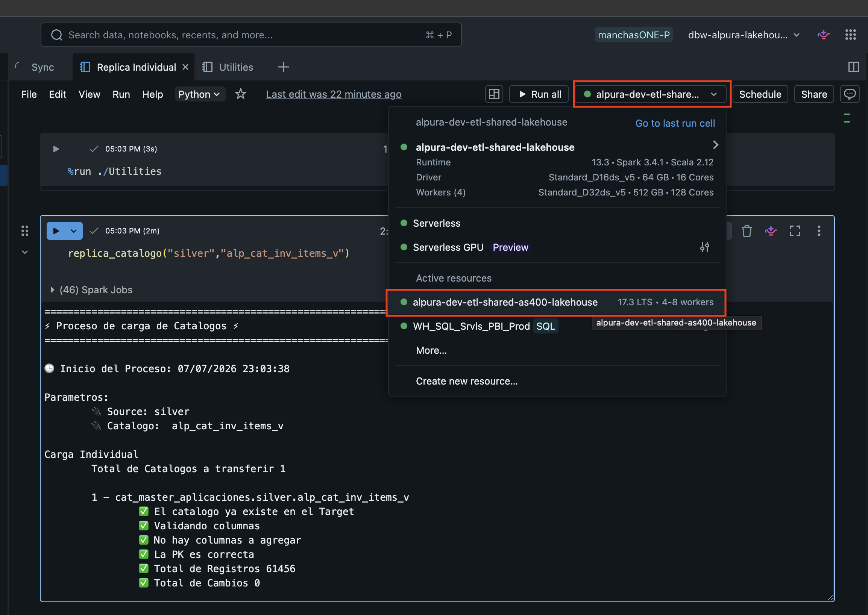The width and height of the screenshot is (868, 615).
Task: Click the 05:03 PM (3s) run time
Action: (x=131, y=149)
